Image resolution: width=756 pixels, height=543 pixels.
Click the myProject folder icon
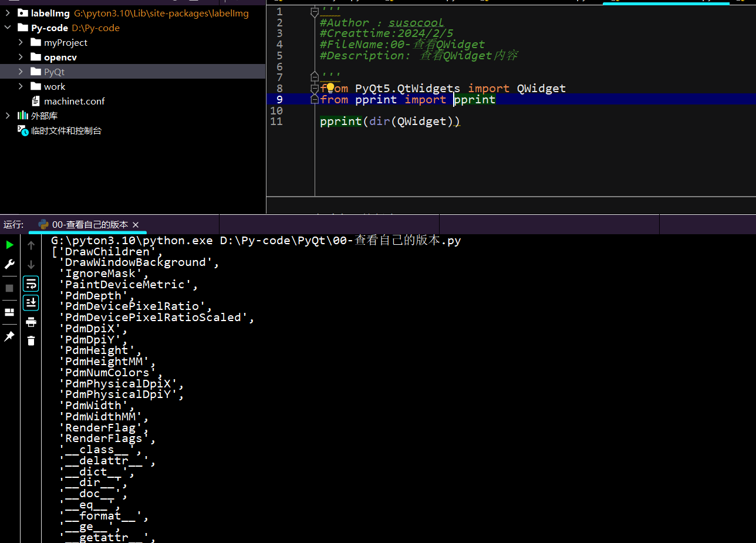tap(35, 42)
